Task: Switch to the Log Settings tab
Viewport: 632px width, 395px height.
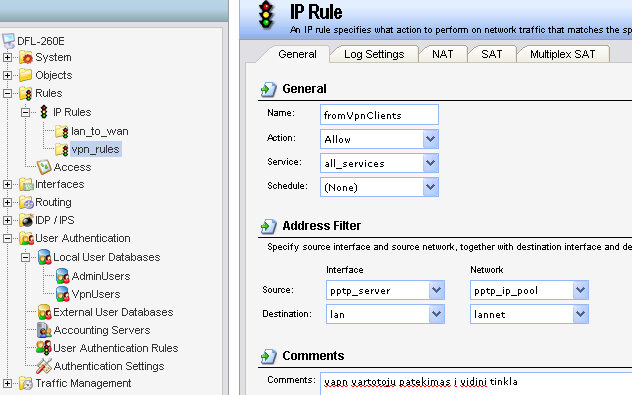Action: (374, 54)
